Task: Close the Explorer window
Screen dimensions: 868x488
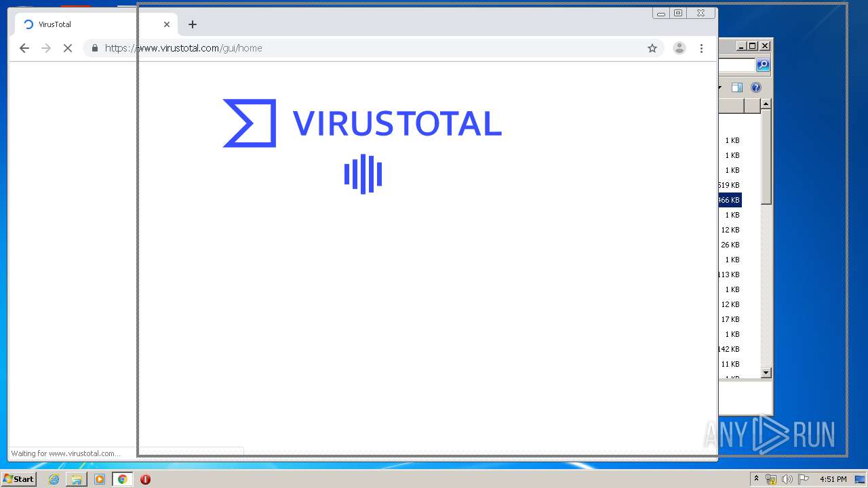Action: [765, 46]
